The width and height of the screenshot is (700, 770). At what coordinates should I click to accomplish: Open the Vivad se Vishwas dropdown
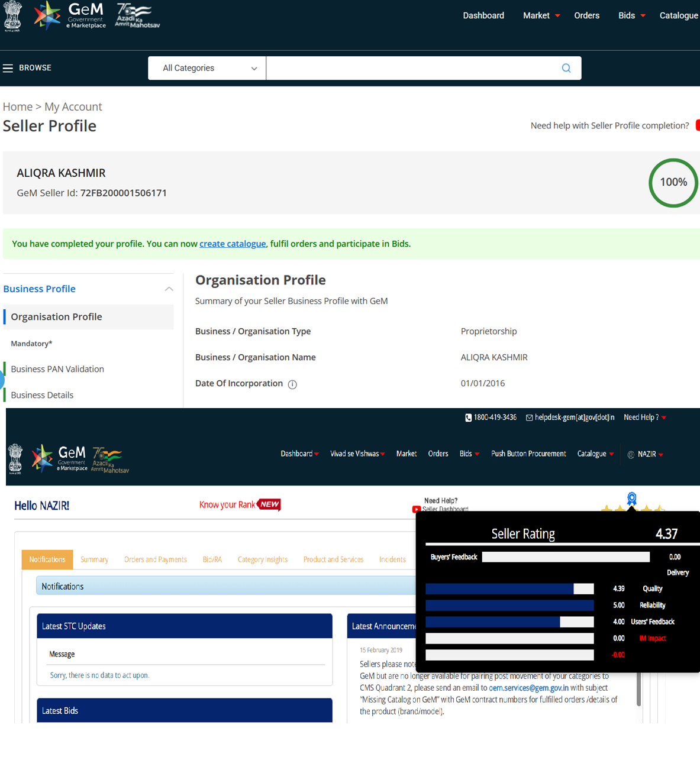tap(357, 454)
